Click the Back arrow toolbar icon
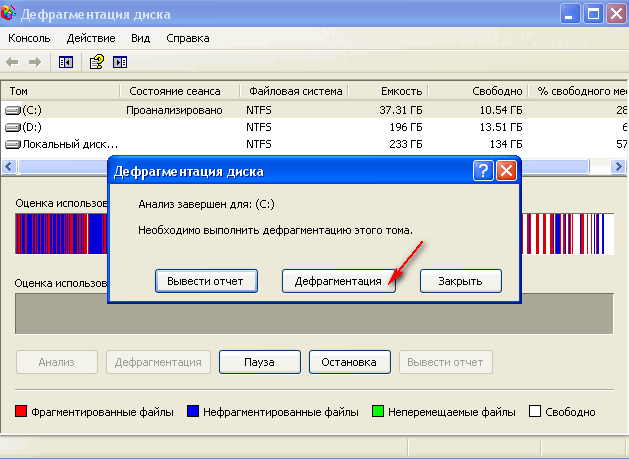This screenshot has height=459, width=629. click(14, 62)
